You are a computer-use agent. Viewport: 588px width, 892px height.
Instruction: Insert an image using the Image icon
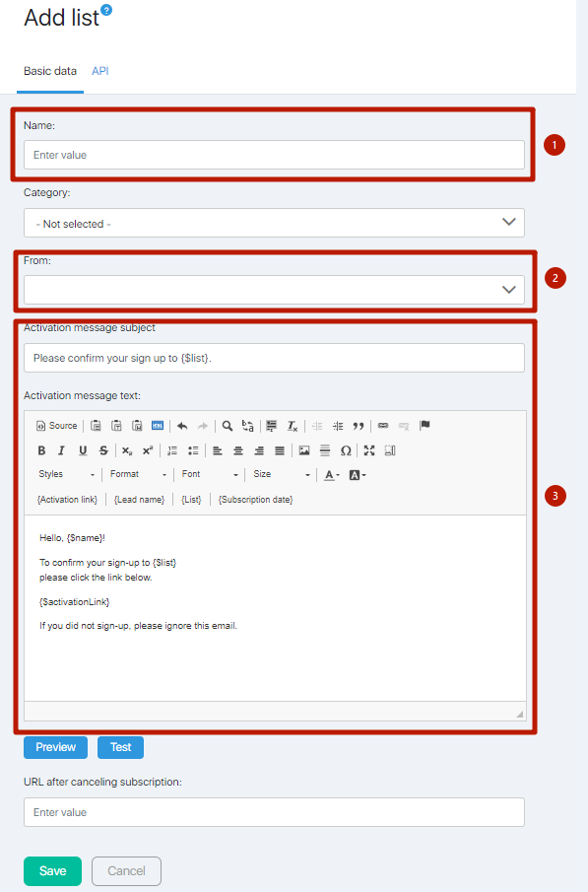[x=304, y=450]
